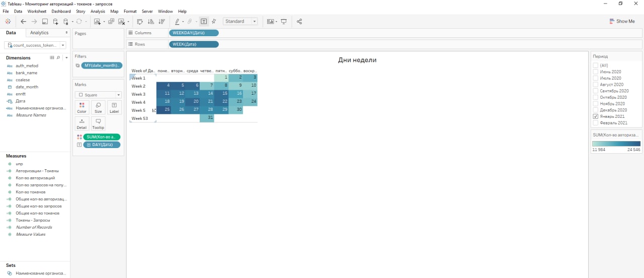This screenshot has height=278, width=644.
Task: Open the Dashboard menu
Action: [61, 11]
